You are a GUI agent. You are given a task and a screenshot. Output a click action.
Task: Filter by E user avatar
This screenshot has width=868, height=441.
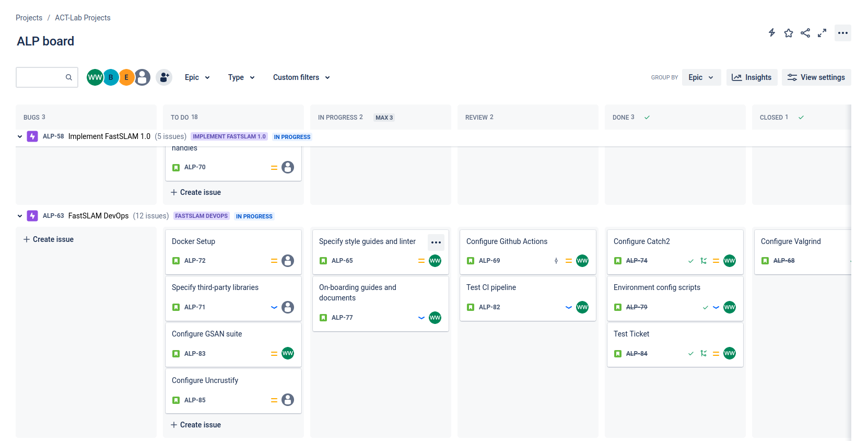(x=126, y=77)
